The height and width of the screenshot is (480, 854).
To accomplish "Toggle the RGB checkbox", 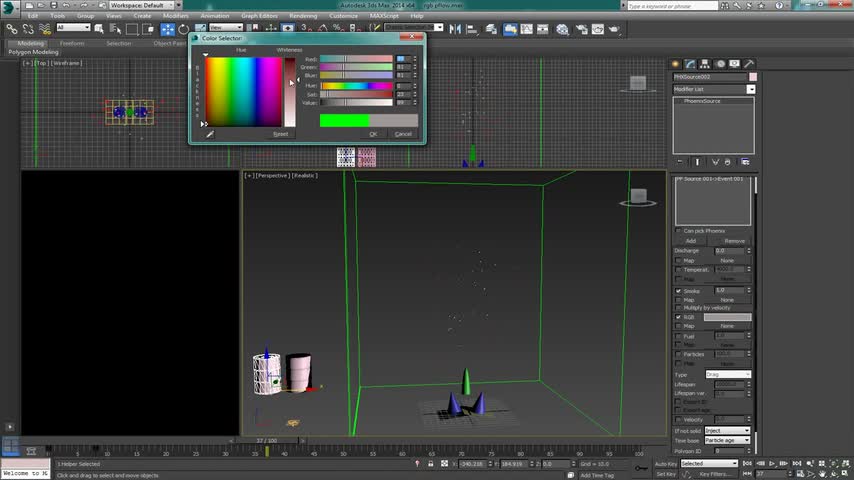I will click(x=678, y=317).
